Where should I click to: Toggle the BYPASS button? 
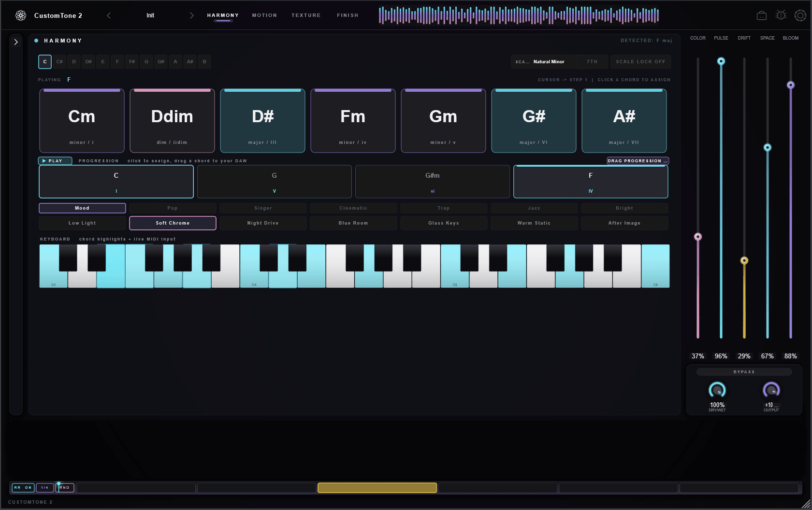pyautogui.click(x=744, y=372)
